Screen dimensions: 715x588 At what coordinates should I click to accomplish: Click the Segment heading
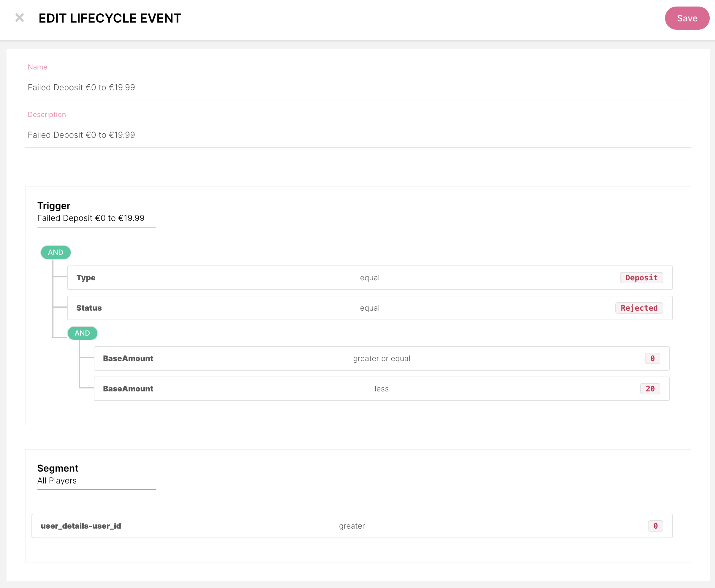point(58,468)
